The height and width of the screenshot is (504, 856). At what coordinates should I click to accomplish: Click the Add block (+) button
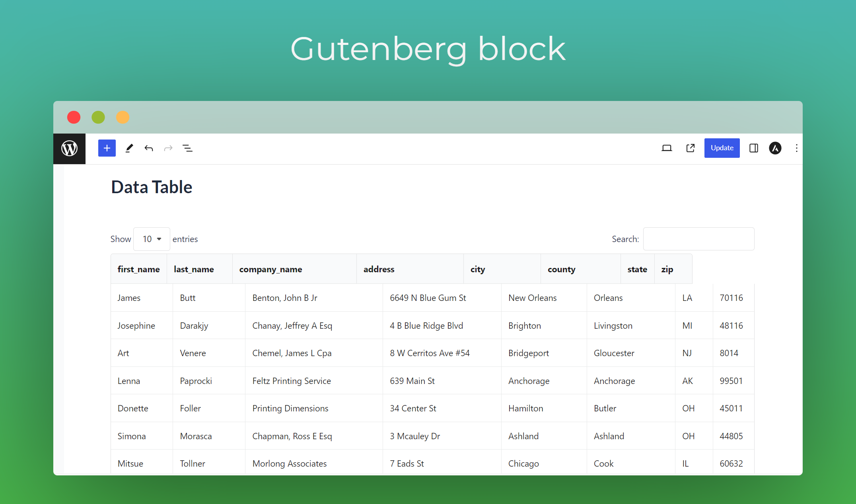point(106,148)
